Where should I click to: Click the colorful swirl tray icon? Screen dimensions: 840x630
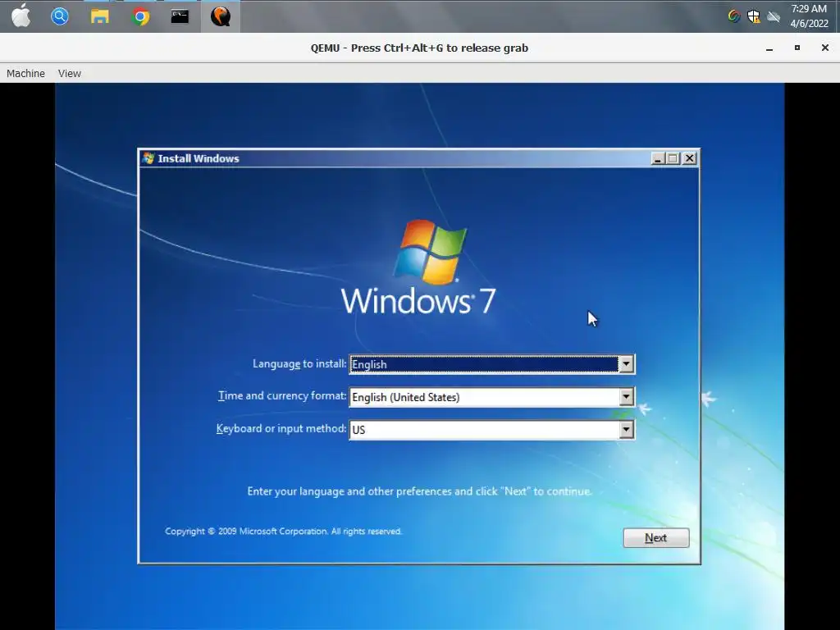pos(734,16)
